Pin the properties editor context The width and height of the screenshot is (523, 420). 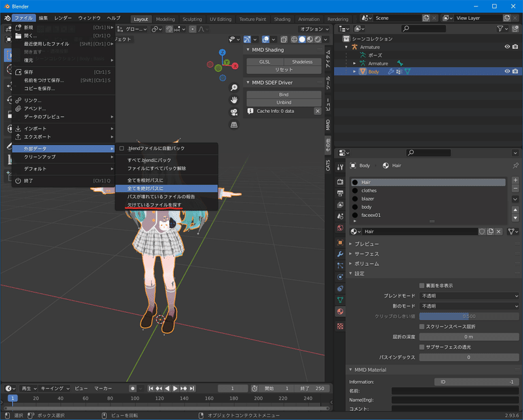click(516, 166)
